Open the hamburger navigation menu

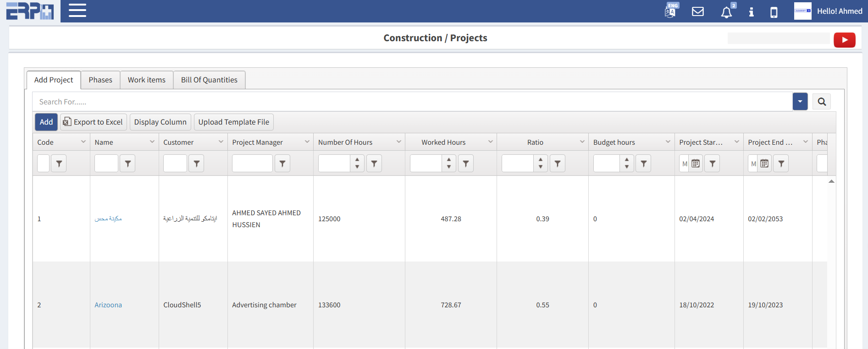pyautogui.click(x=77, y=11)
